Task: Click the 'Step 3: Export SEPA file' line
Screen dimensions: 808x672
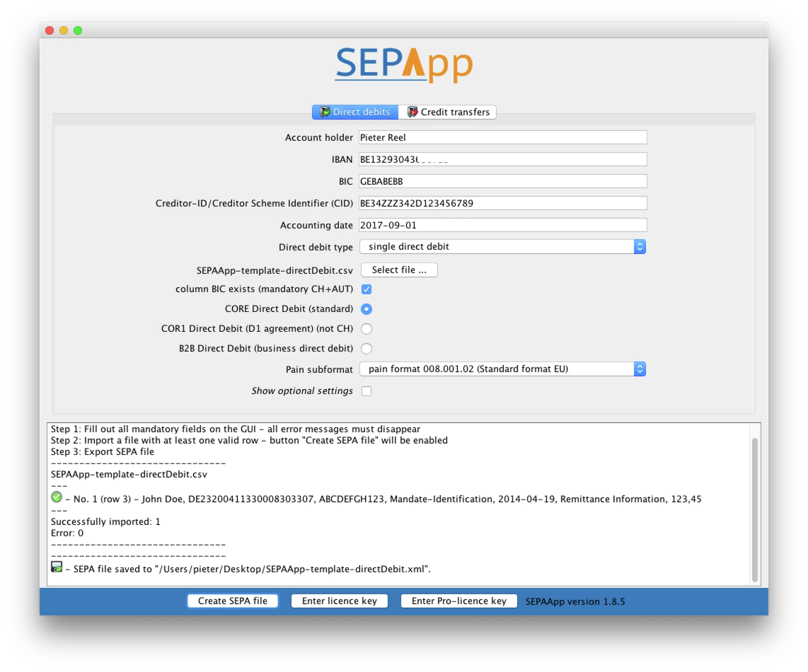Action: [102, 452]
